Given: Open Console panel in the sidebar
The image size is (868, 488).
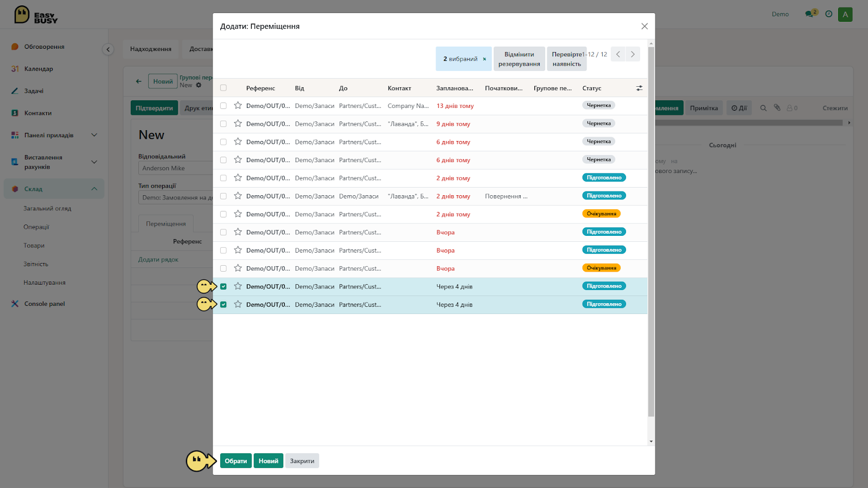Looking at the screenshot, I should pyautogui.click(x=44, y=304).
